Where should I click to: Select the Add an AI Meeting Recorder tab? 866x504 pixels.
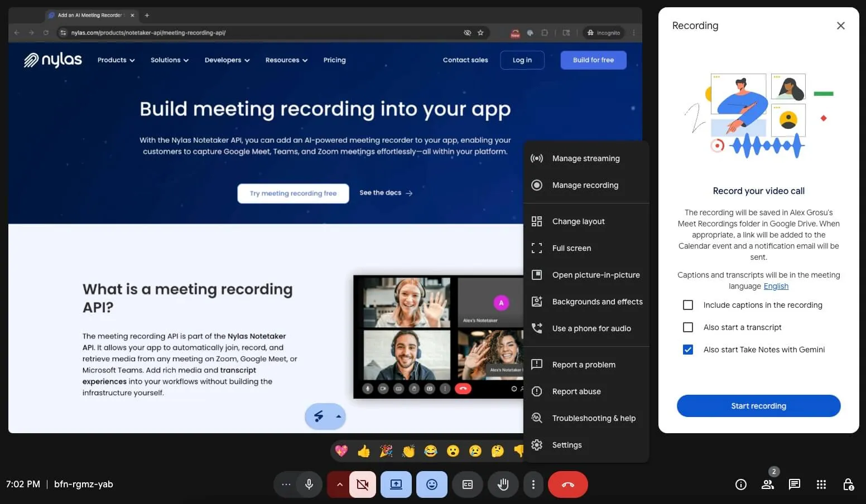click(x=90, y=15)
